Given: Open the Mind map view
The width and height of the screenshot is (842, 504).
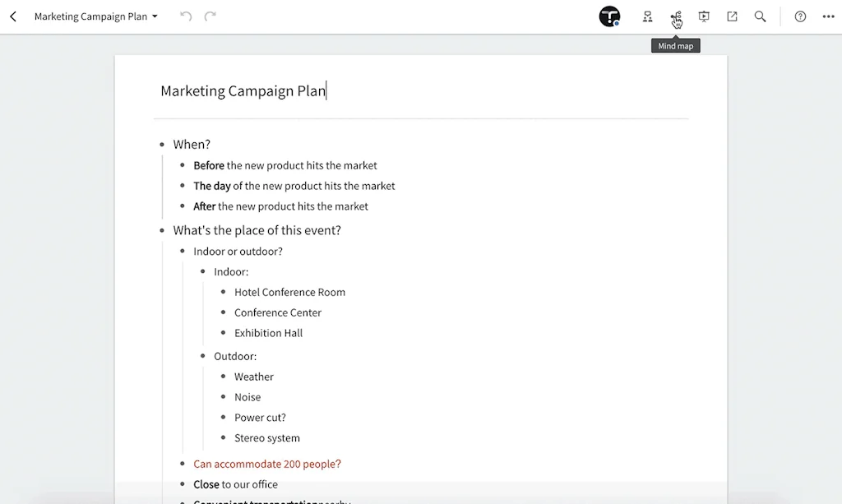Looking at the screenshot, I should pyautogui.click(x=676, y=16).
